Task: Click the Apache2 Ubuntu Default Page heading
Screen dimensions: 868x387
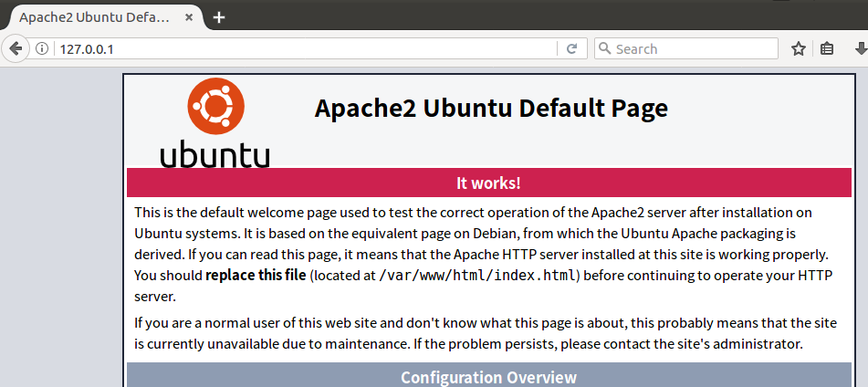Action: pos(491,109)
